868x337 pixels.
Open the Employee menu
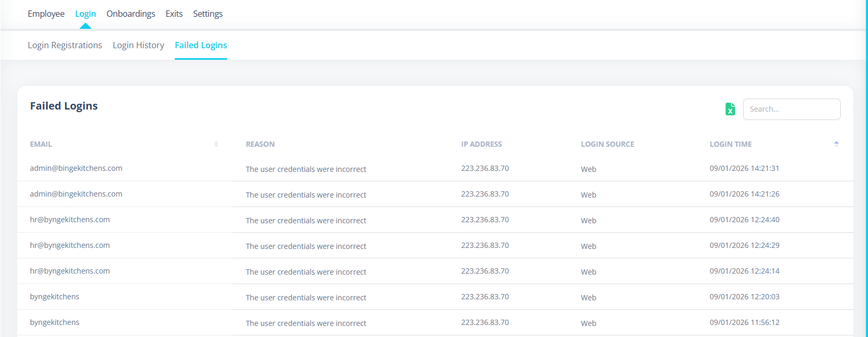pos(46,14)
